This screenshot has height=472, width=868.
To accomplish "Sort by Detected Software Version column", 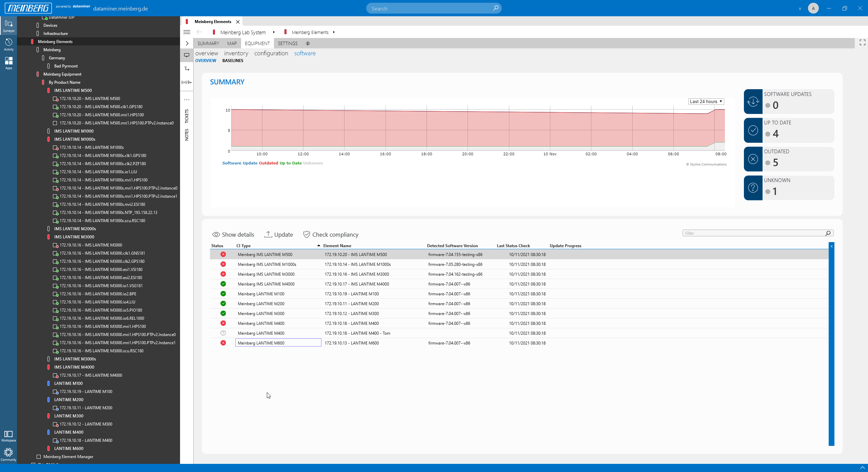I will (x=452, y=246).
